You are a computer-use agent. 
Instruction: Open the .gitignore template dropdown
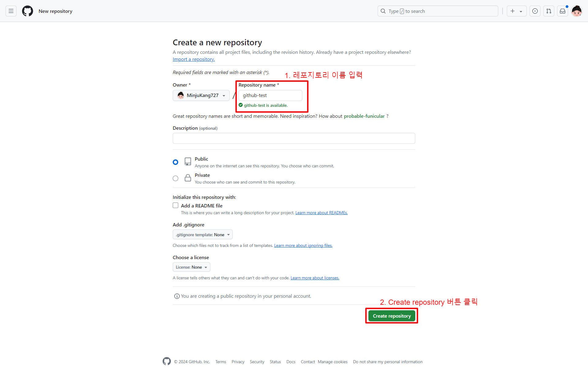click(202, 235)
